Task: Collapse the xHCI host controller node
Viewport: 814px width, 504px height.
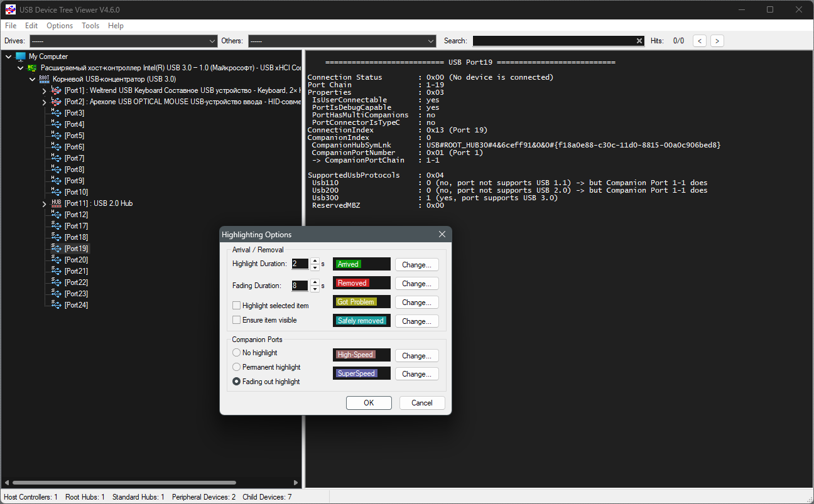Action: tap(21, 68)
